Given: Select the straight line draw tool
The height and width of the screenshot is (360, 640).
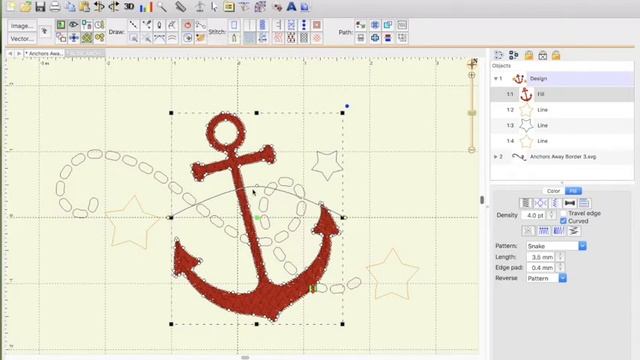Looking at the screenshot, I should click(133, 25).
